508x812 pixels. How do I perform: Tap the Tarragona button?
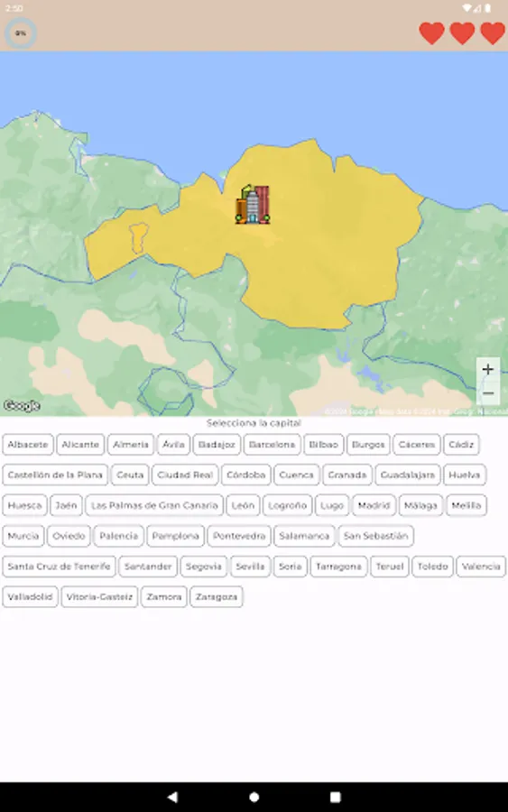(338, 567)
